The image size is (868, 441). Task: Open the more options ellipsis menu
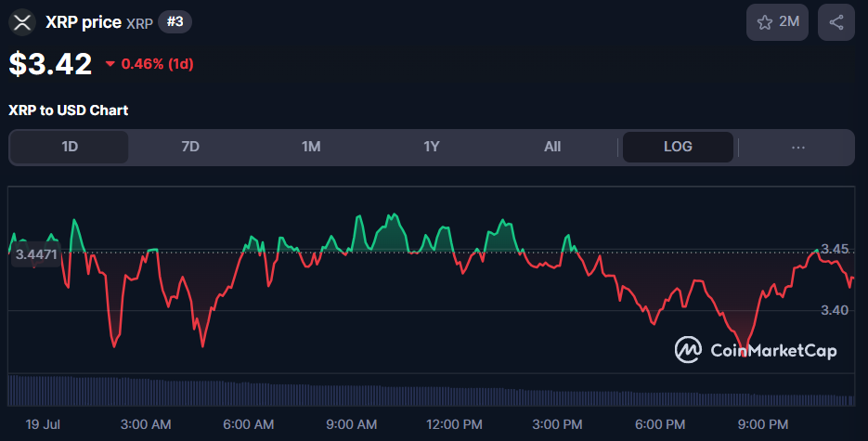(798, 148)
